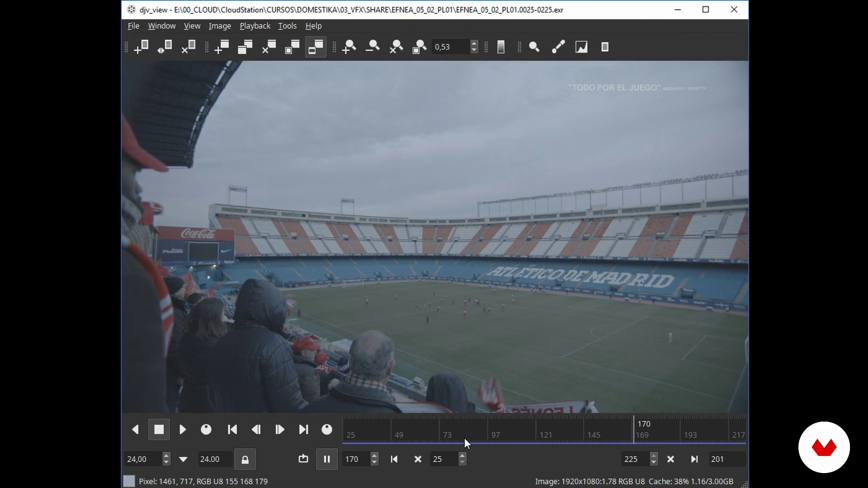The height and width of the screenshot is (488, 868).
Task: Open the Help menu
Action: (313, 26)
